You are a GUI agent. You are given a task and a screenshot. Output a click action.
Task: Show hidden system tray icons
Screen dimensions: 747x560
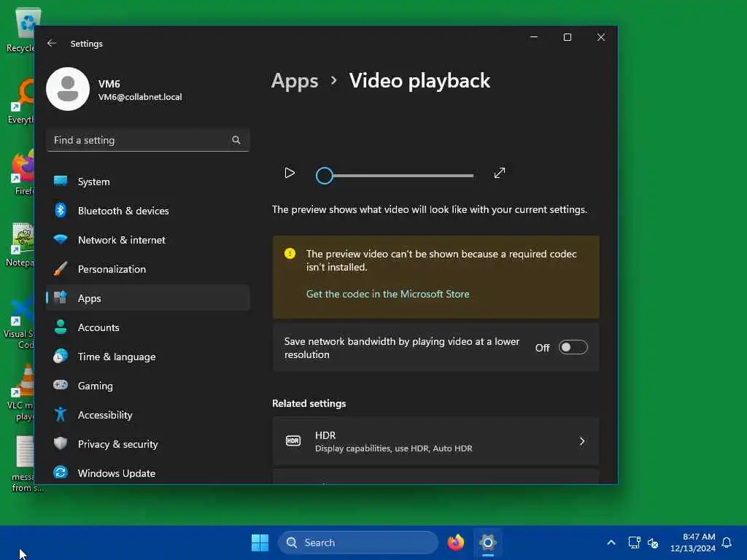tap(611, 542)
